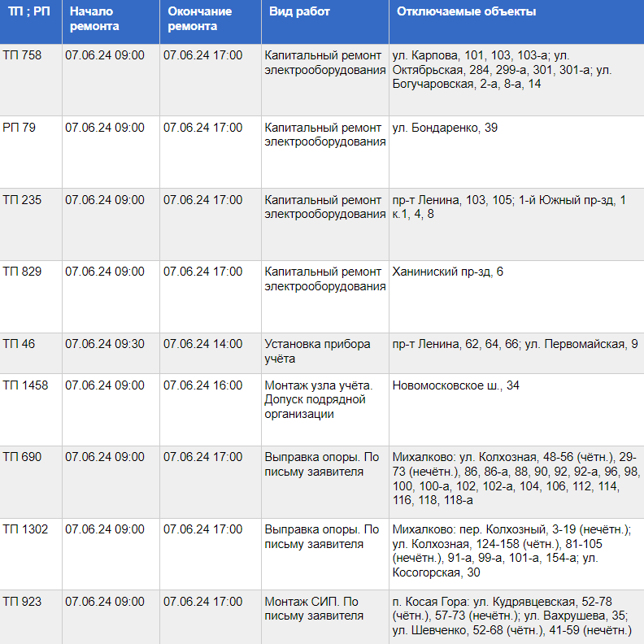This screenshot has height=644, width=644.
Task: Click the ТП 46 cell
Action: (x=19, y=344)
